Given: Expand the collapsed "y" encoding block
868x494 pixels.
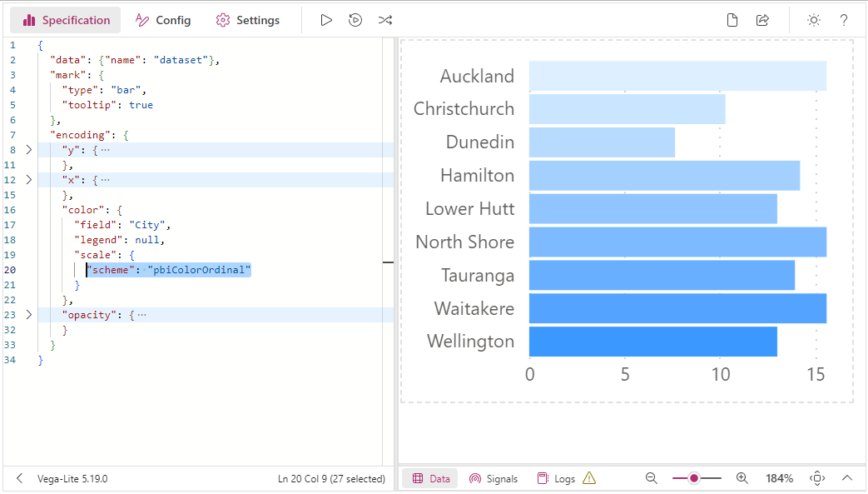Looking at the screenshot, I should pos(29,150).
